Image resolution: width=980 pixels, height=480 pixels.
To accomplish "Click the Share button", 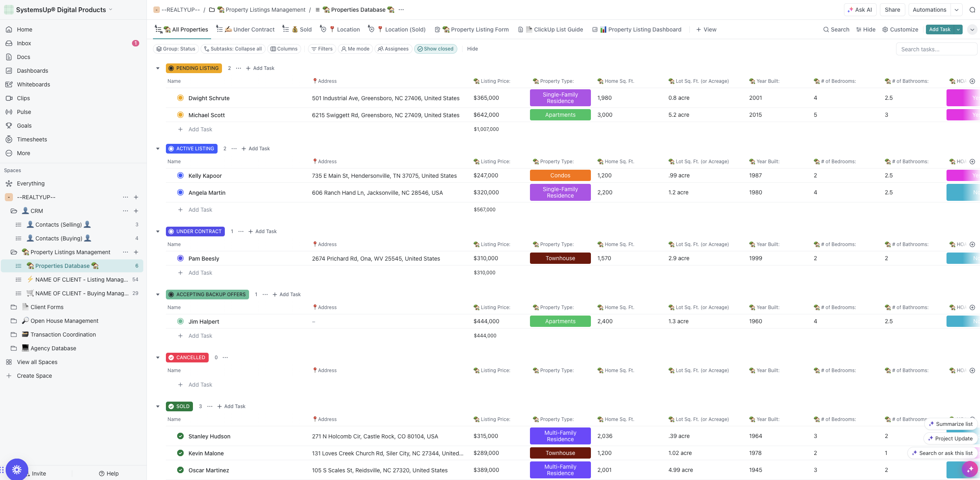I will point(892,10).
